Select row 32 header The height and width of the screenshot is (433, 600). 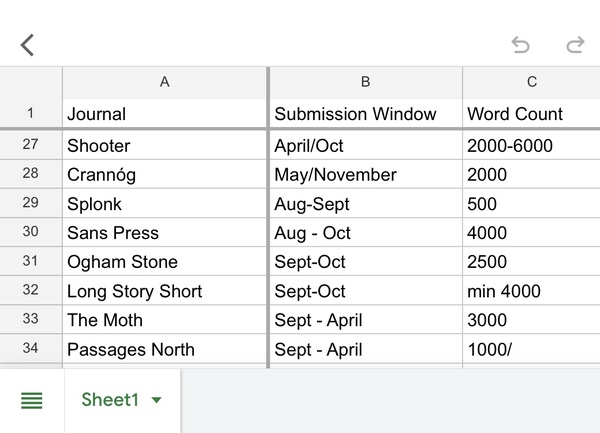pos(31,290)
